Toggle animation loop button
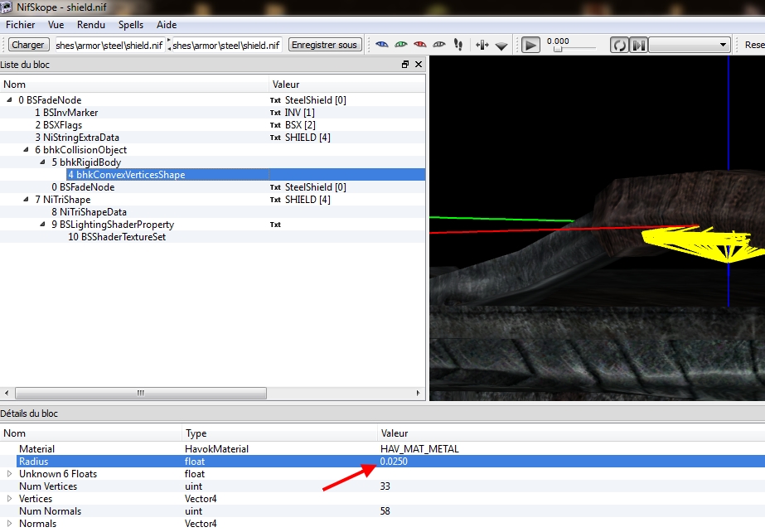765x532 pixels. (x=619, y=46)
